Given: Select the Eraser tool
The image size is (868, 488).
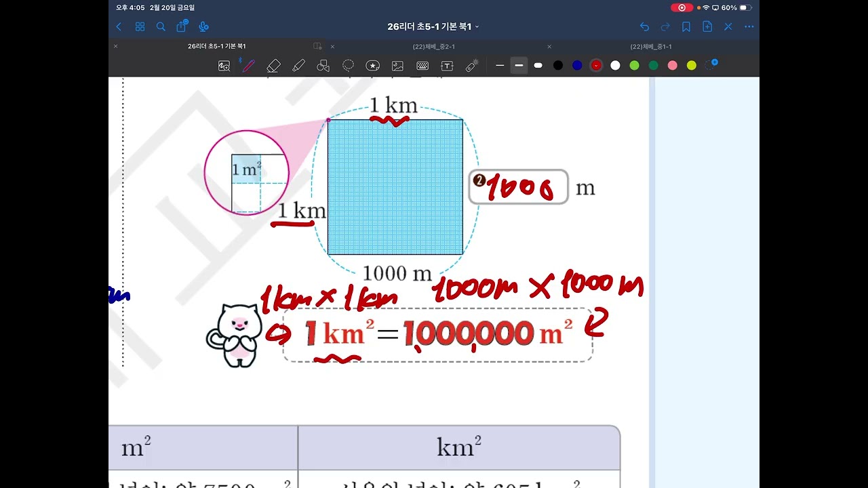Looking at the screenshot, I should click(273, 66).
